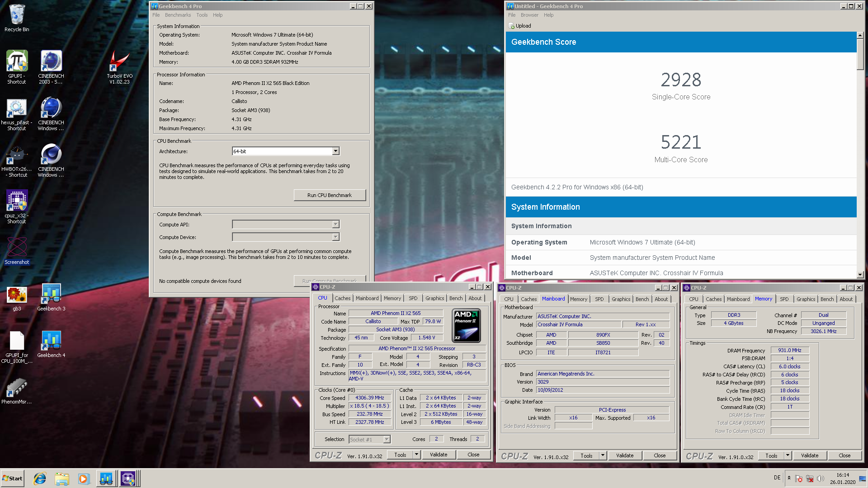Viewport: 868px width, 488px height.
Task: Open HWBOTx26 shortcut icon
Action: (17, 161)
